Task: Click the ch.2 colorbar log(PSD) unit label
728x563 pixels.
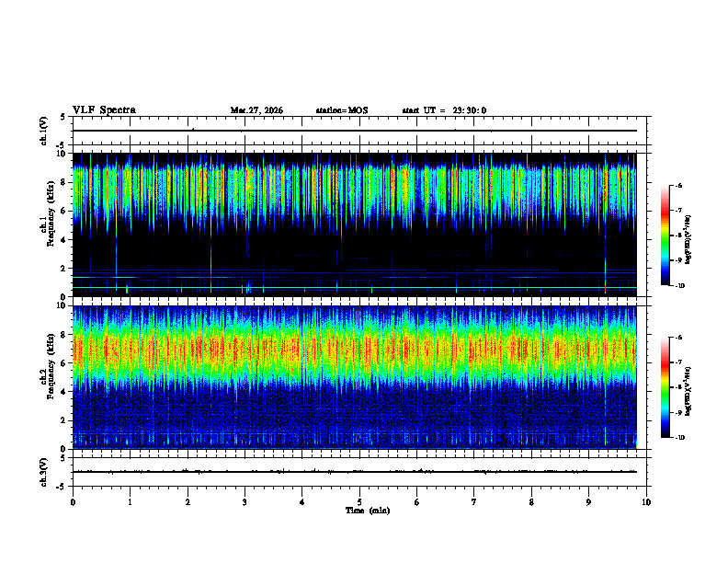Action: coord(688,391)
